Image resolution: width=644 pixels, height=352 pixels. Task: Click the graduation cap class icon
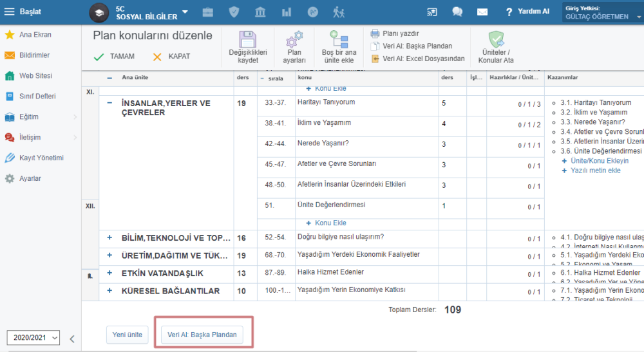click(99, 13)
